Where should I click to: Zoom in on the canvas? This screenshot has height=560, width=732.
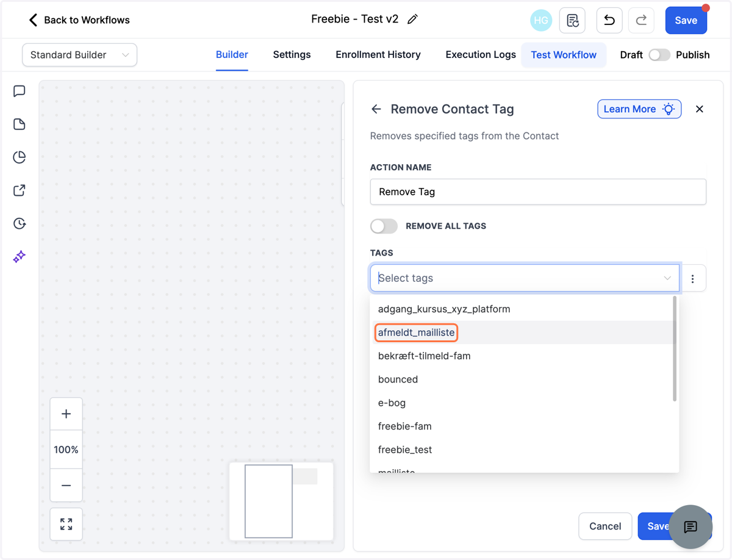[66, 414]
